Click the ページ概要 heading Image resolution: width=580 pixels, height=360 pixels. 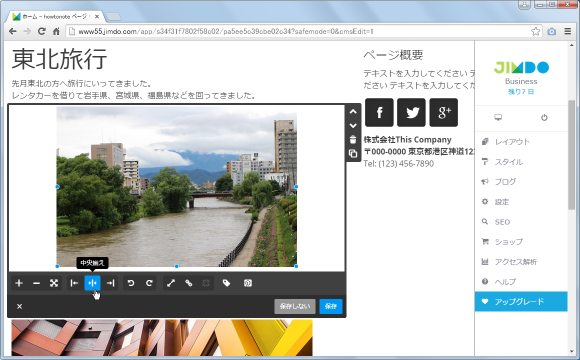coord(393,55)
